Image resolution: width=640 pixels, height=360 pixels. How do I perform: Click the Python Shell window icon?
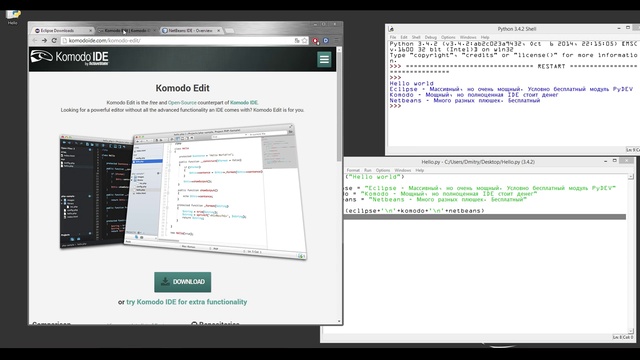pos(391,29)
